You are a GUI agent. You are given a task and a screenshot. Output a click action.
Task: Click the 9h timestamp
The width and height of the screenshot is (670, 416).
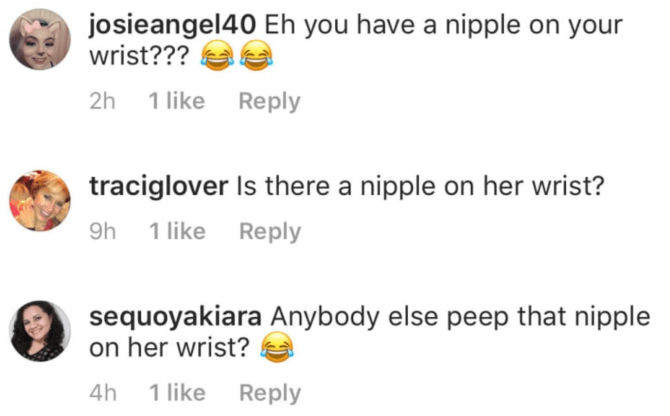click(x=103, y=231)
